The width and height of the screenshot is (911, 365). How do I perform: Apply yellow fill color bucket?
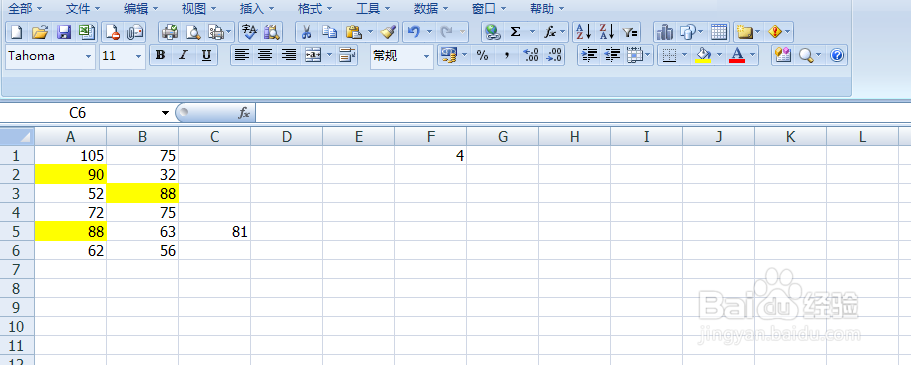704,56
